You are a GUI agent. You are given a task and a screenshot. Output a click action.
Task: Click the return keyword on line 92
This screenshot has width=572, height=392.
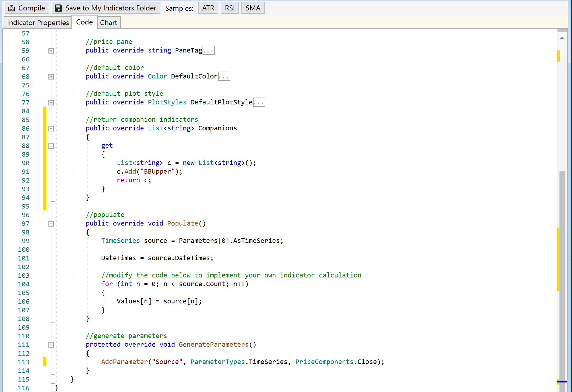(x=128, y=180)
